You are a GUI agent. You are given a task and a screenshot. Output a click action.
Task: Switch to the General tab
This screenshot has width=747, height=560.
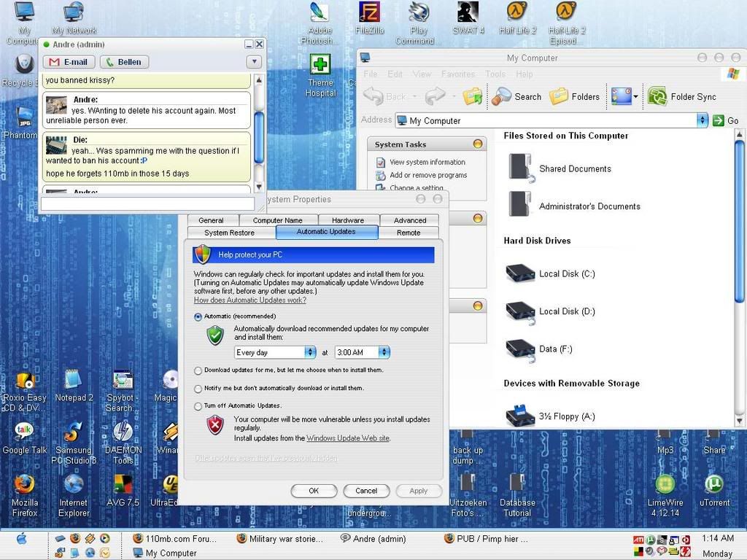tap(211, 220)
